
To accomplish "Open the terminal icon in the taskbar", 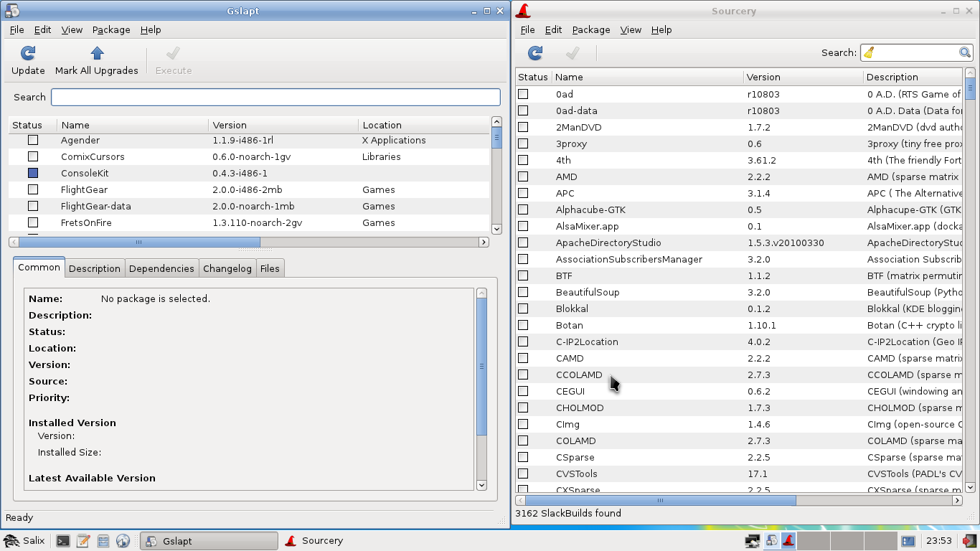I will pos(63,540).
